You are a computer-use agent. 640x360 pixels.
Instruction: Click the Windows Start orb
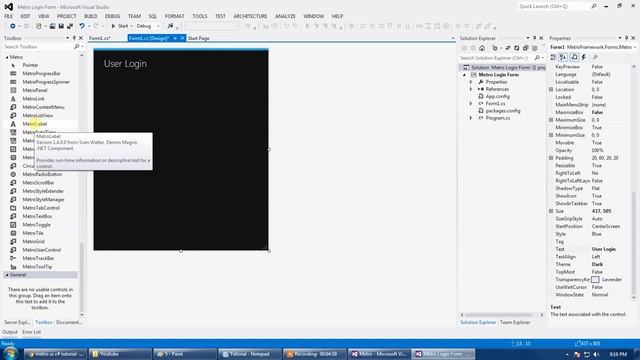[x=10, y=353]
